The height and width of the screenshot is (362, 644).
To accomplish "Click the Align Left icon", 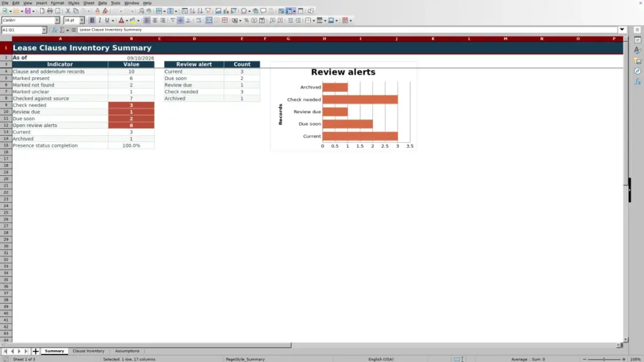I will tap(147, 20).
